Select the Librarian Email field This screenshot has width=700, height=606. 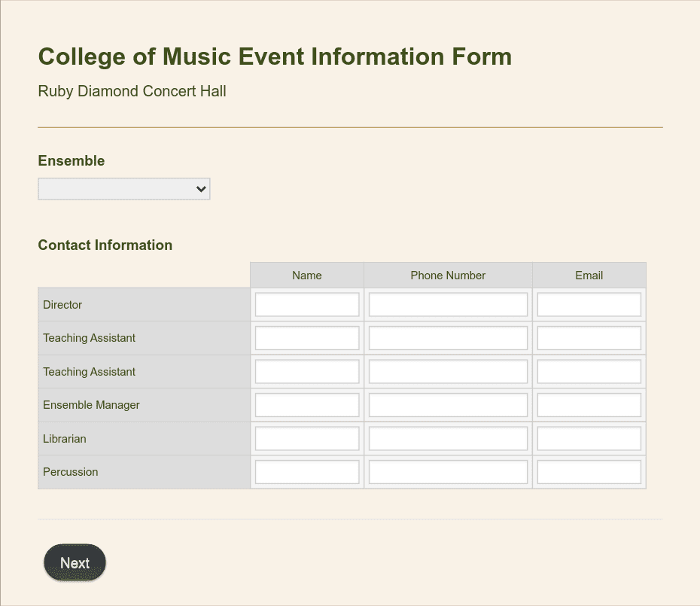pyautogui.click(x=589, y=439)
